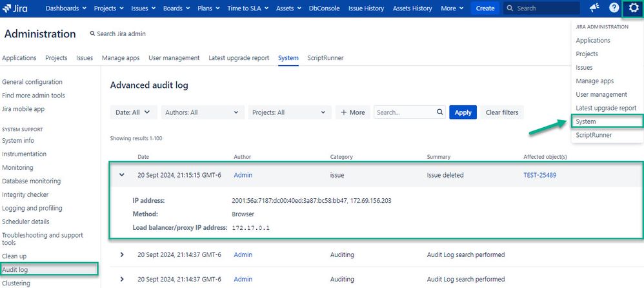Screen dimensions: 644x288
Task: Open the Plans dropdown menu
Action: click(208, 8)
